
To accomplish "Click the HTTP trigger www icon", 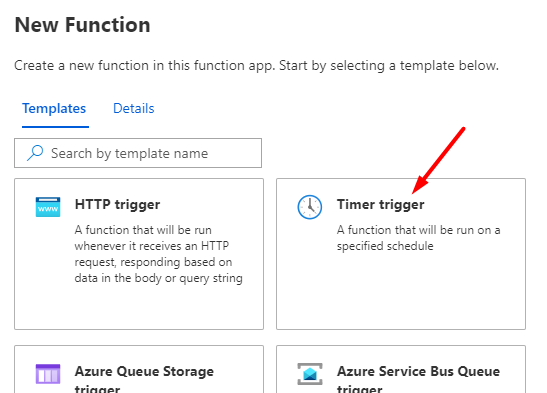I will (48, 207).
